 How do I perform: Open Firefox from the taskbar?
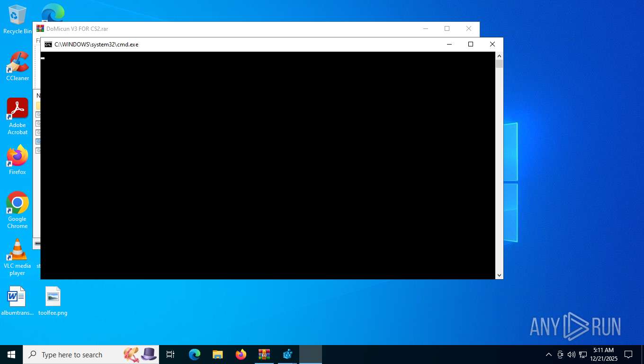point(241,355)
